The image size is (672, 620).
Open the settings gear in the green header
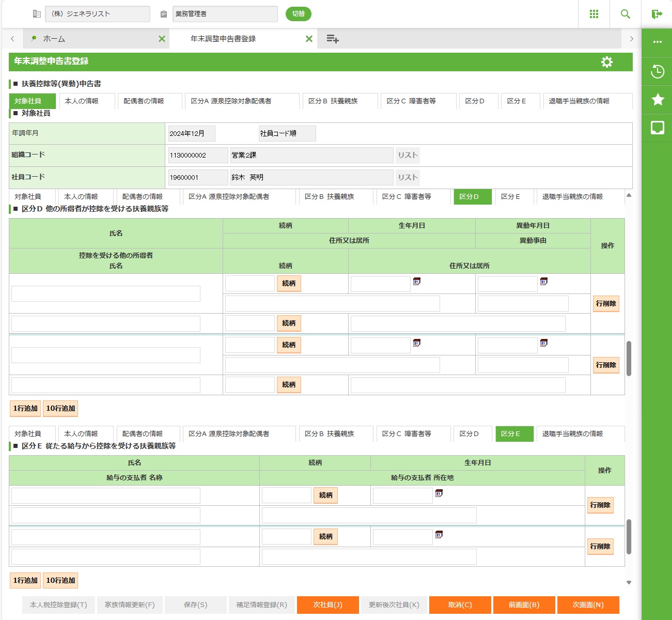point(606,62)
